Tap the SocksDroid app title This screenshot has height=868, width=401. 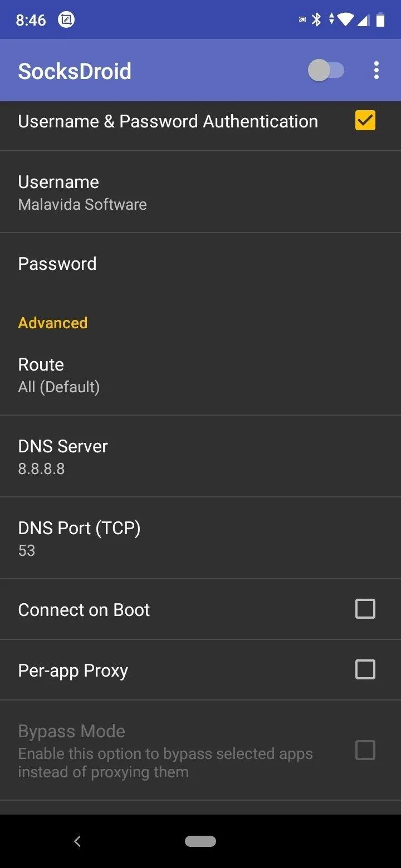75,71
